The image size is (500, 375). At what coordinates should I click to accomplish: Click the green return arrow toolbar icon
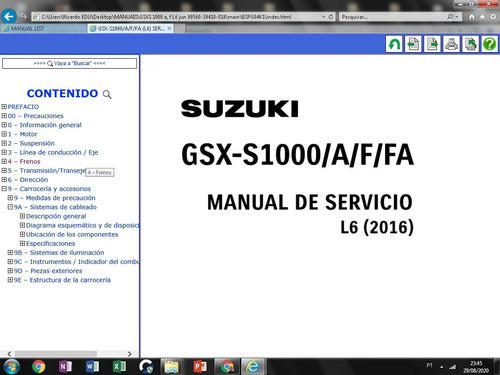point(394,44)
